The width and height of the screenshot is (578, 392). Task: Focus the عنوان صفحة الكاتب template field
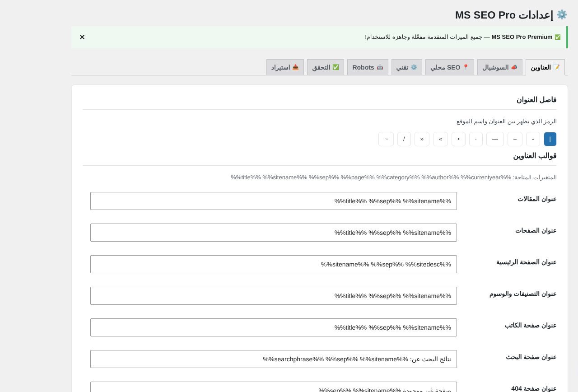point(274,327)
